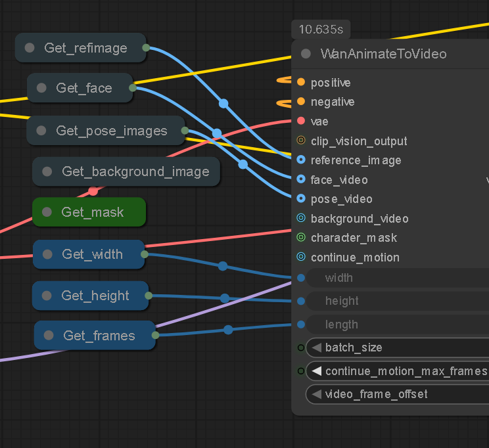489x448 pixels.
Task: Click the link midpoint on Get_refimage wire
Action: point(223,104)
